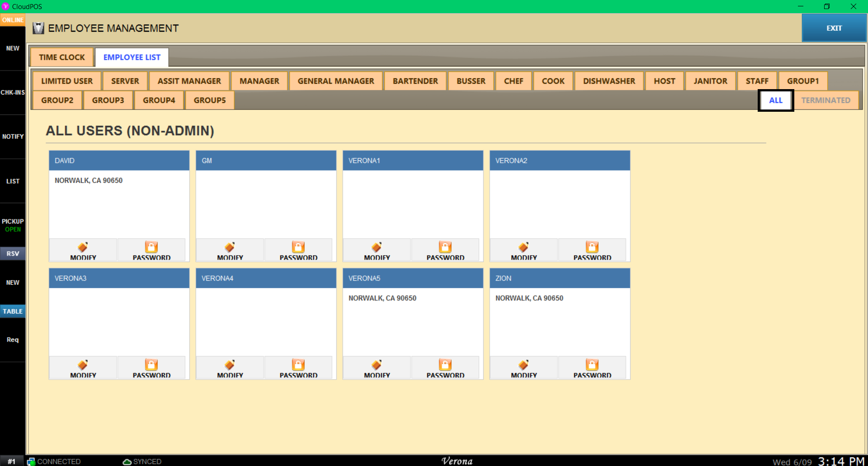Select the VERONA5 employee card header
Screen dimensions: 868x466
(x=412, y=278)
